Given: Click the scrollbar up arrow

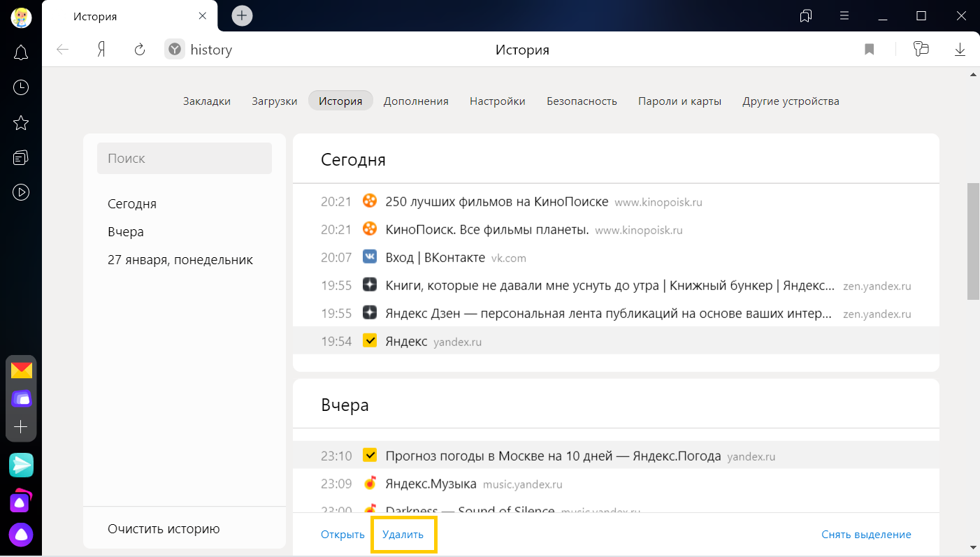Looking at the screenshot, I should click(973, 74).
